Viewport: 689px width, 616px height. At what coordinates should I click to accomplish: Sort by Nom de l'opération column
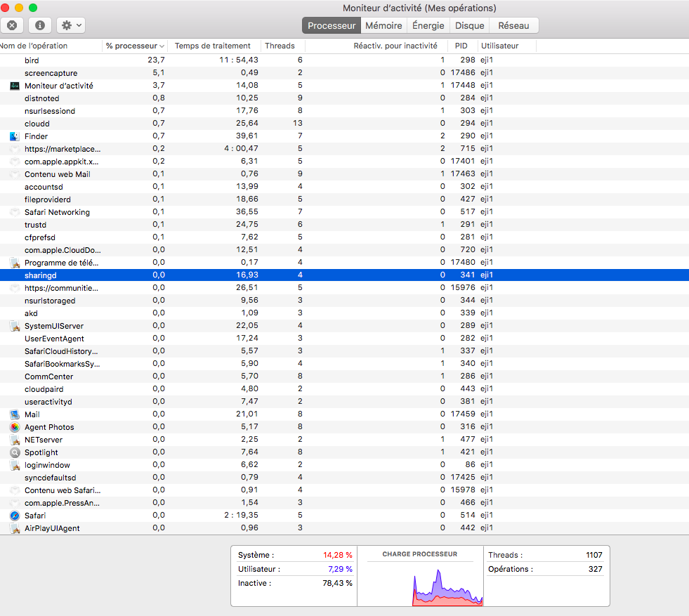[x=51, y=46]
